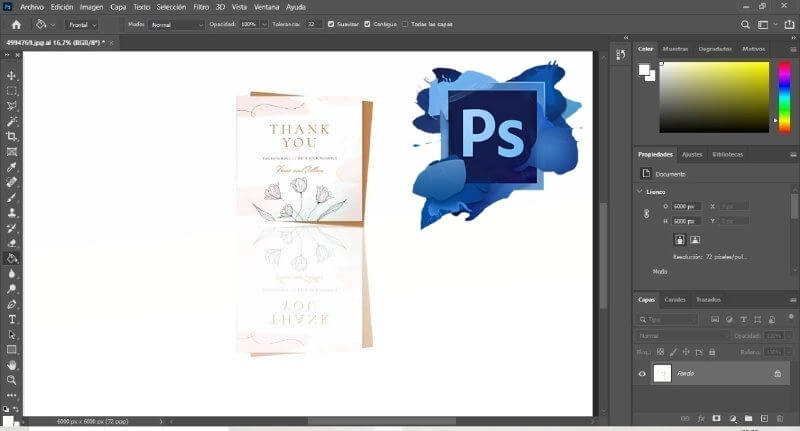Select the Crop tool
The height and width of the screenshot is (431, 800).
tap(12, 136)
